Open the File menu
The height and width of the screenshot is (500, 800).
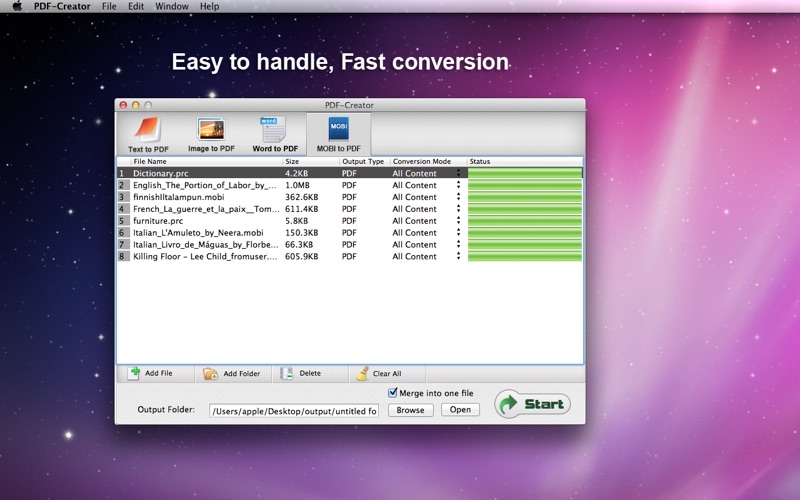point(109,6)
